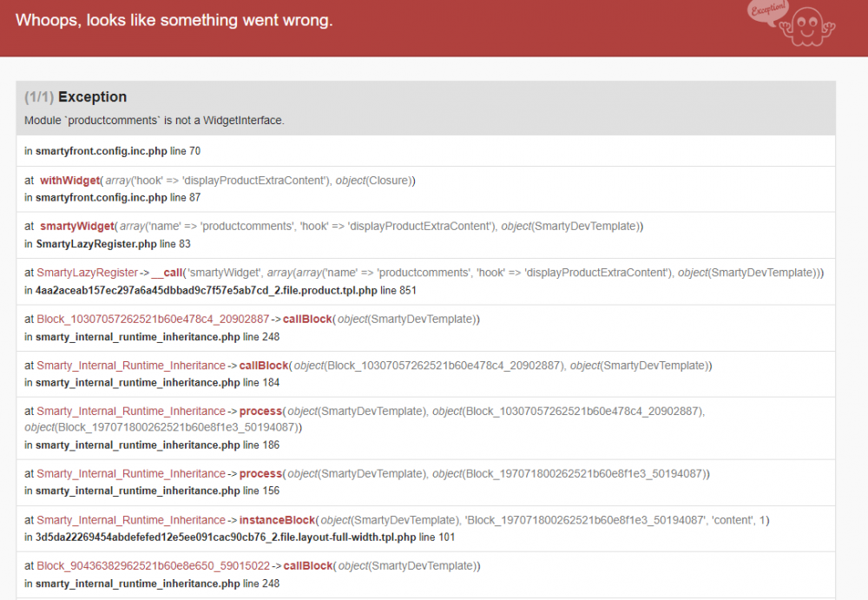Click the 'SmartyLazyRegister' class name

click(87, 273)
